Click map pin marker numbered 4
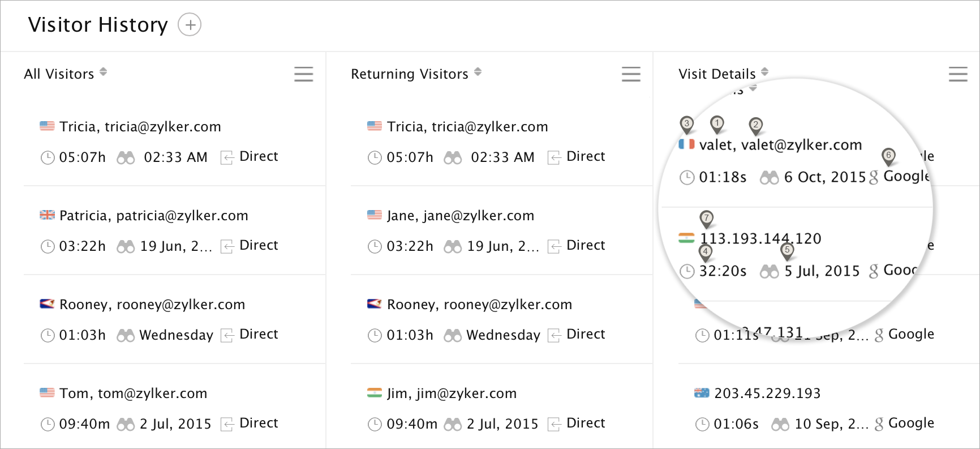 (x=705, y=252)
